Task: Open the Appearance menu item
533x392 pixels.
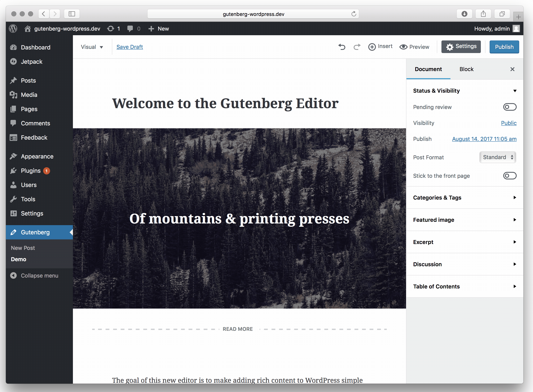Action: pos(39,156)
